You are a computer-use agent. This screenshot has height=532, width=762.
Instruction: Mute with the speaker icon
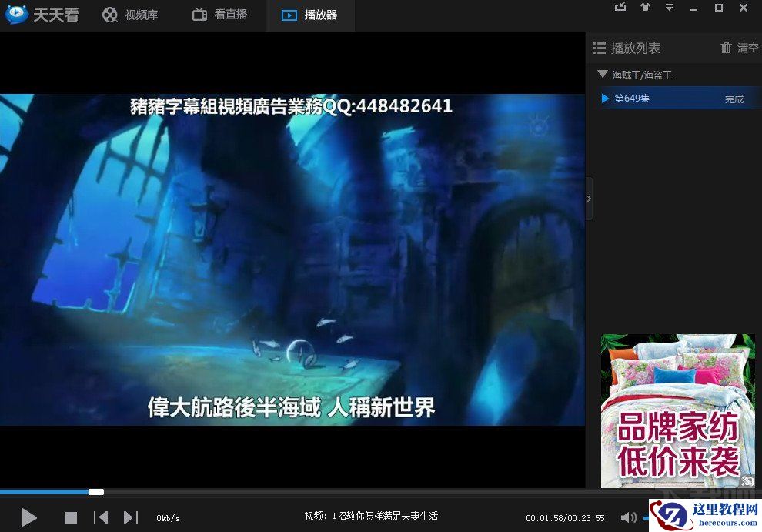click(628, 517)
